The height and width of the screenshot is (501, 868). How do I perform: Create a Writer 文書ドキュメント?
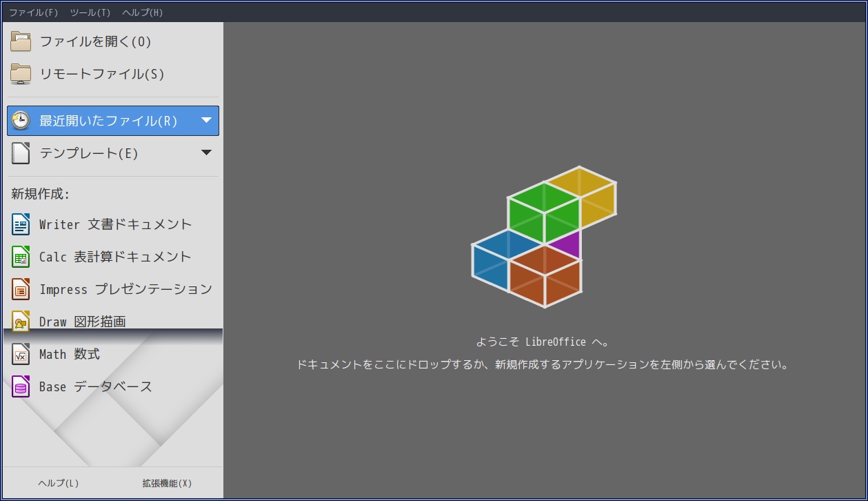pos(115,224)
